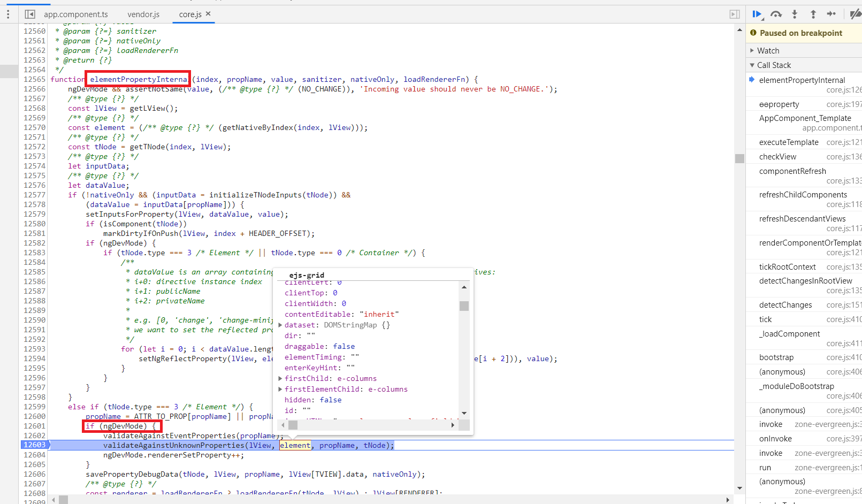Toggle a breakpoint on line 12599
Viewport: 862px width, 504px height.
(x=34, y=407)
